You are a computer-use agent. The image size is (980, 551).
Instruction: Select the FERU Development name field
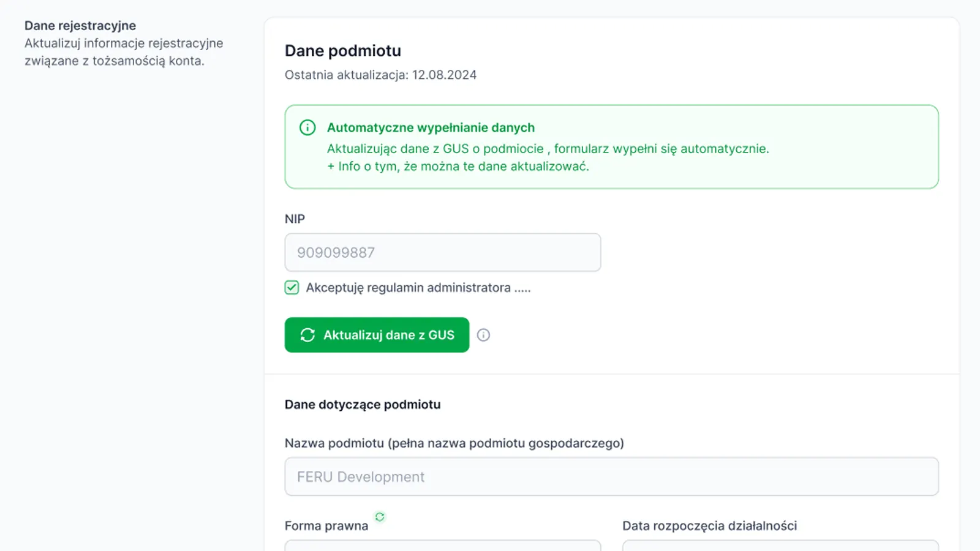(611, 476)
